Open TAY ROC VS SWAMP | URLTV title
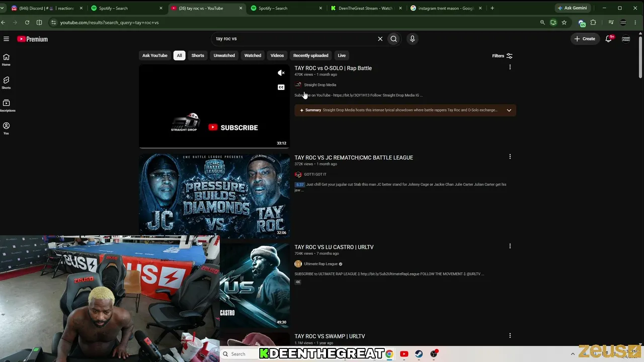Image resolution: width=644 pixels, height=362 pixels. (330, 336)
